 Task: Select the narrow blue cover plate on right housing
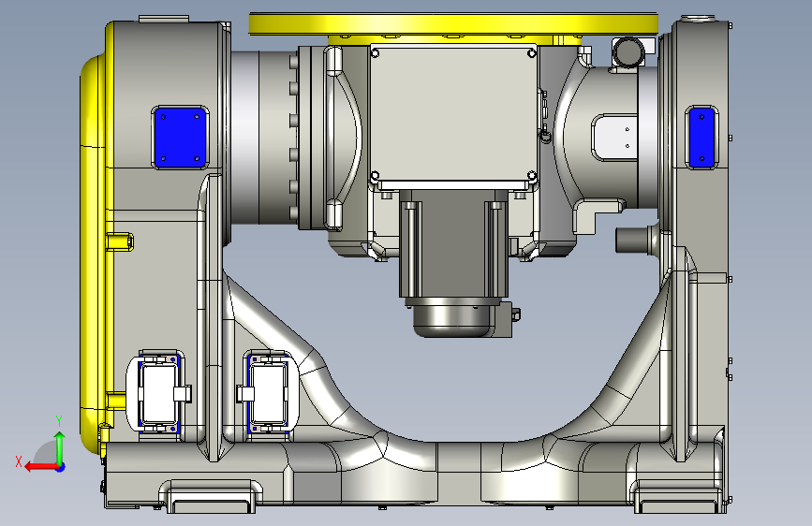pyautogui.click(x=701, y=138)
